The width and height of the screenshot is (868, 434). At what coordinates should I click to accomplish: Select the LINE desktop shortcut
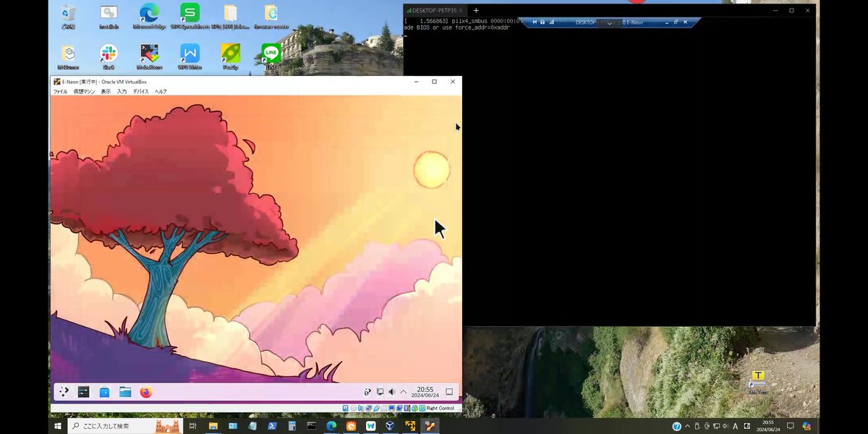(271, 57)
